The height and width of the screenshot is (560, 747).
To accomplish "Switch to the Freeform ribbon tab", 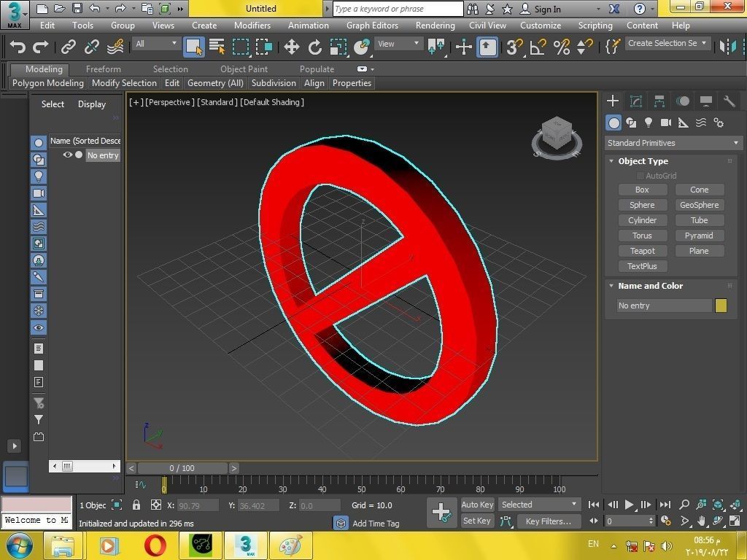I will 104,69.
